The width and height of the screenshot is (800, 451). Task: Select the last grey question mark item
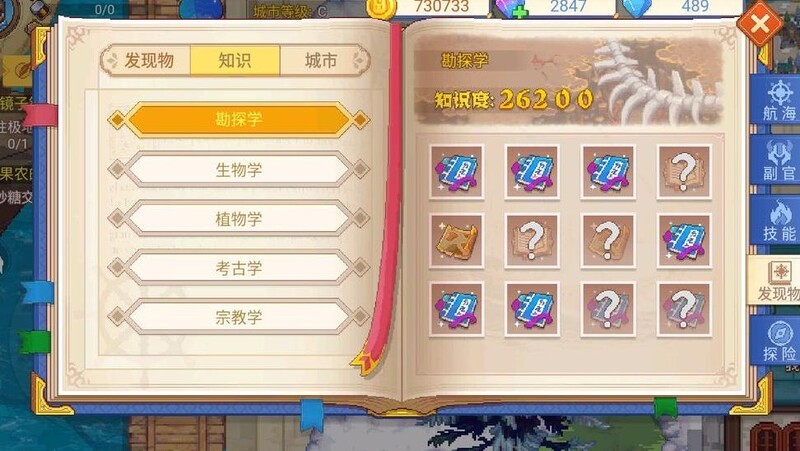684,309
